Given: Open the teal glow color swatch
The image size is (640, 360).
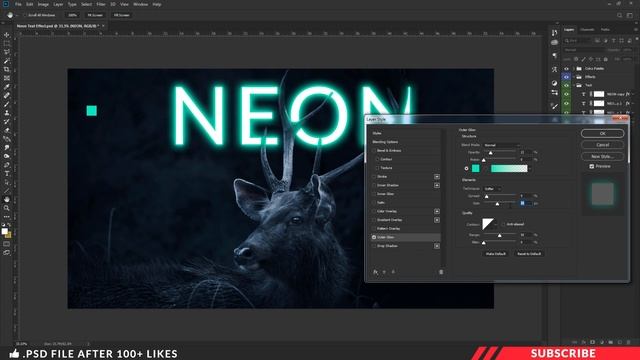Looking at the screenshot, I should pyautogui.click(x=476, y=168).
